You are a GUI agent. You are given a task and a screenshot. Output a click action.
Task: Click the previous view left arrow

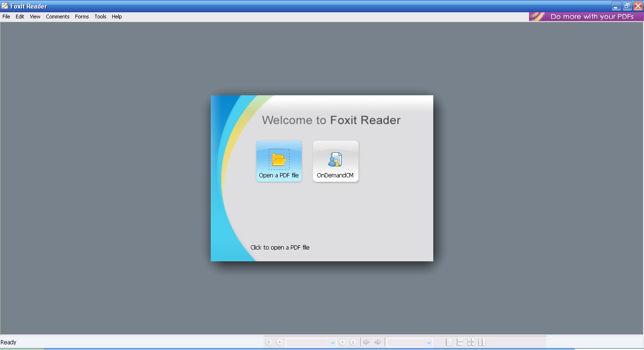366,342
